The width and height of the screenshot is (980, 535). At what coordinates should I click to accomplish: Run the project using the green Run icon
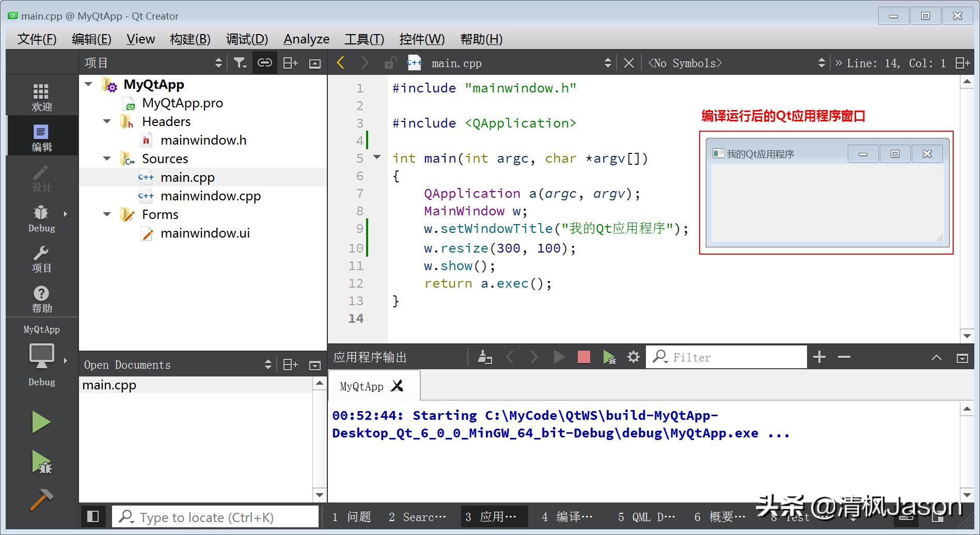[41, 422]
